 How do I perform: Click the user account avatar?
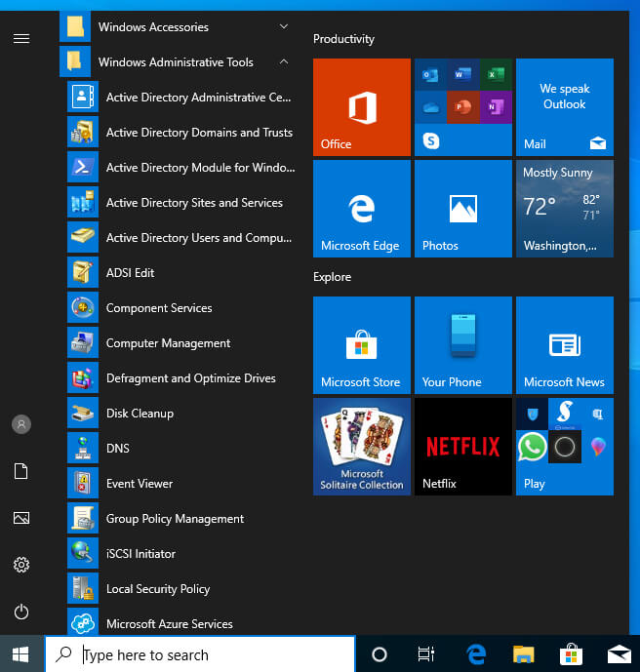click(x=21, y=424)
